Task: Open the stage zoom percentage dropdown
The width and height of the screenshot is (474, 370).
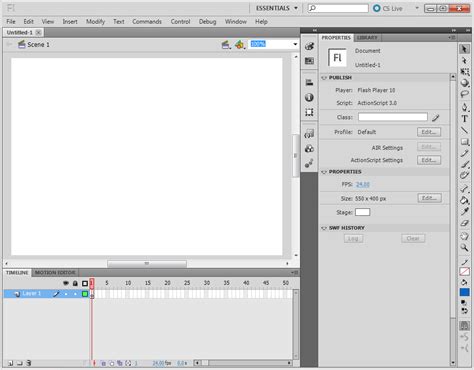Action: pyautogui.click(x=295, y=44)
